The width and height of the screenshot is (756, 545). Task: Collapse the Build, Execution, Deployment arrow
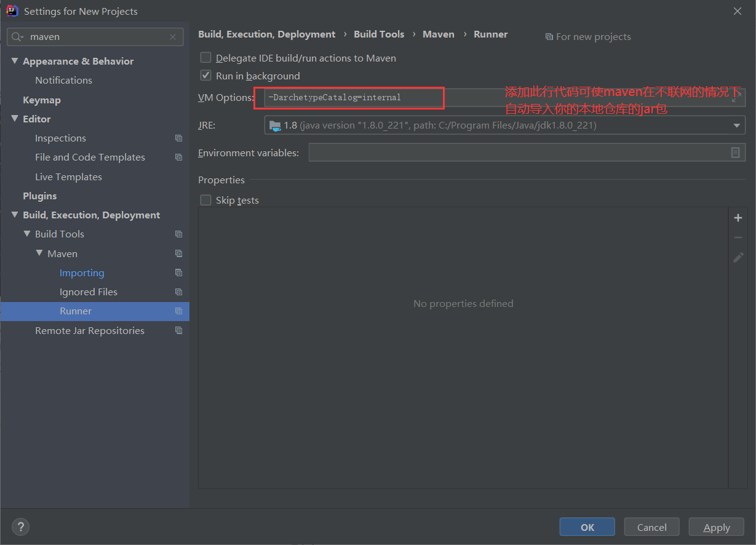(x=15, y=215)
